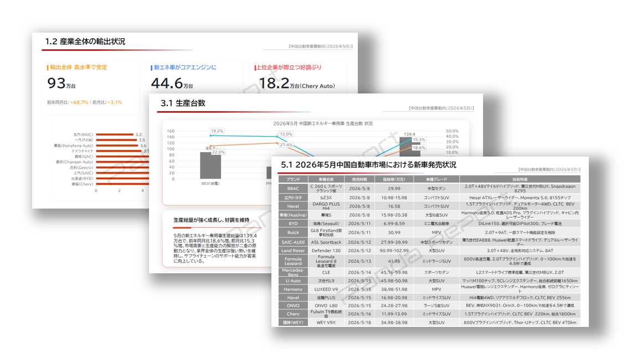This screenshot has width=642, height=364.
Task: Click the 海鴎(Seagull) model cell
Action: click(x=326, y=223)
